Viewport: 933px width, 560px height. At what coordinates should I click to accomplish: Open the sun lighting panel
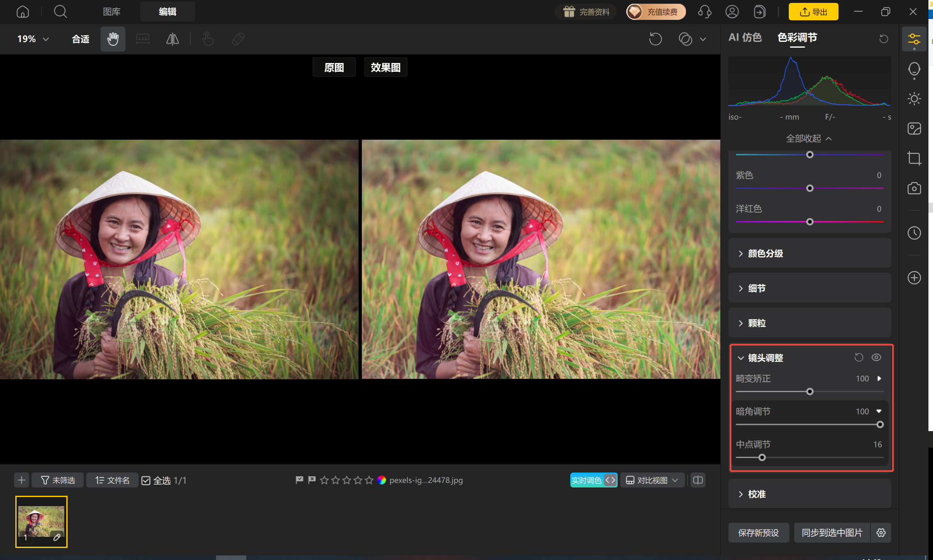[x=914, y=99]
